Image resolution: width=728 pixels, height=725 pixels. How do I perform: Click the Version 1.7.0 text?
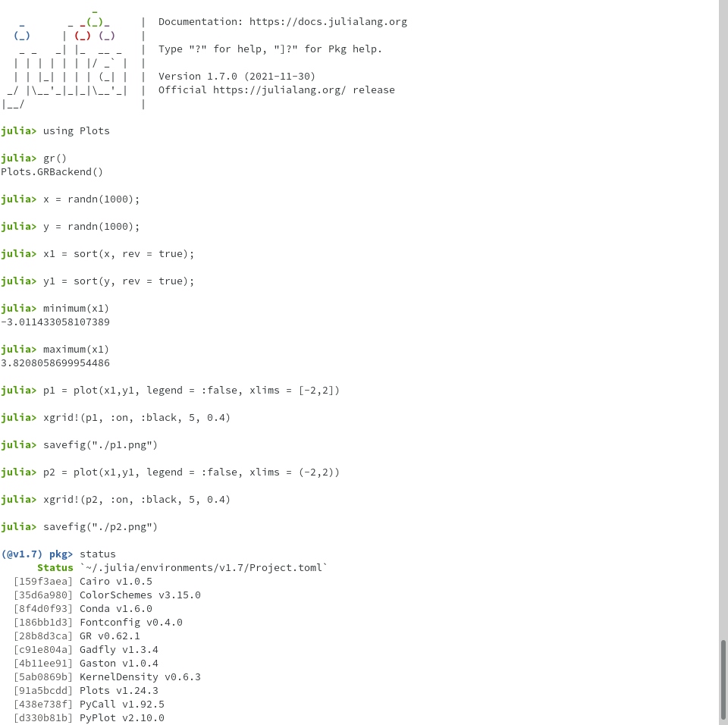237,76
